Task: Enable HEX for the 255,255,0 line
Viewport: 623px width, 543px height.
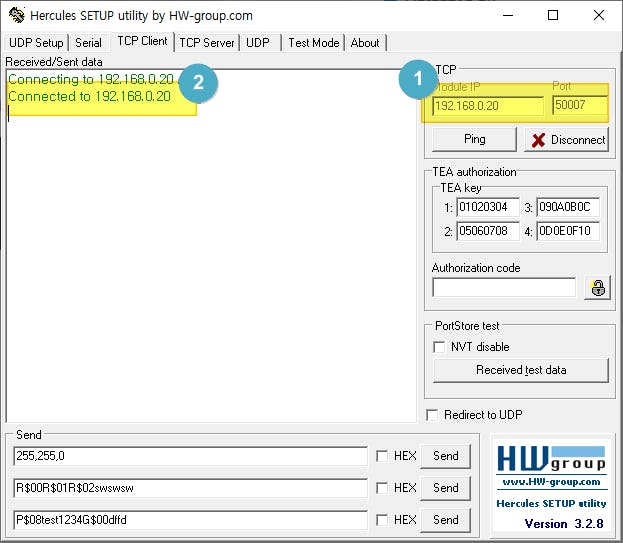Action: click(382, 456)
